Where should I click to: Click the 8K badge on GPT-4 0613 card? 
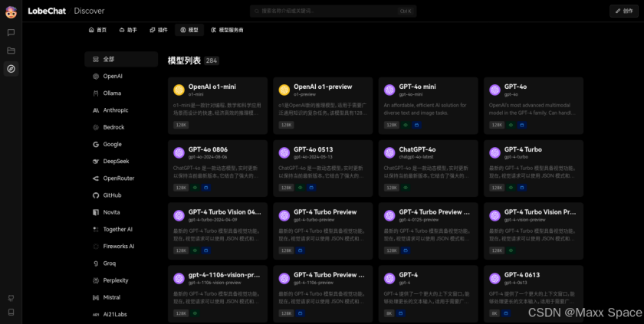(x=494, y=313)
